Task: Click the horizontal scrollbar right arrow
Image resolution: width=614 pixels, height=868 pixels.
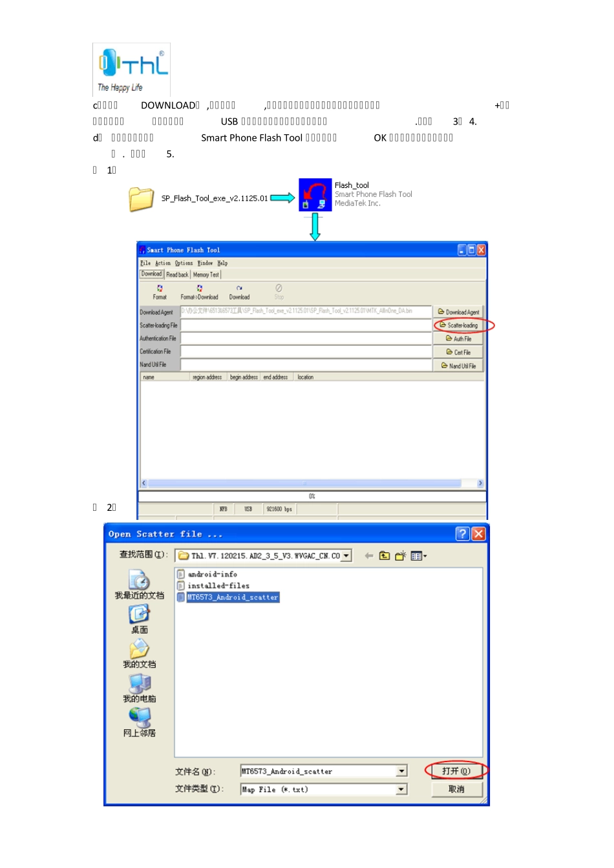Action: [x=480, y=483]
